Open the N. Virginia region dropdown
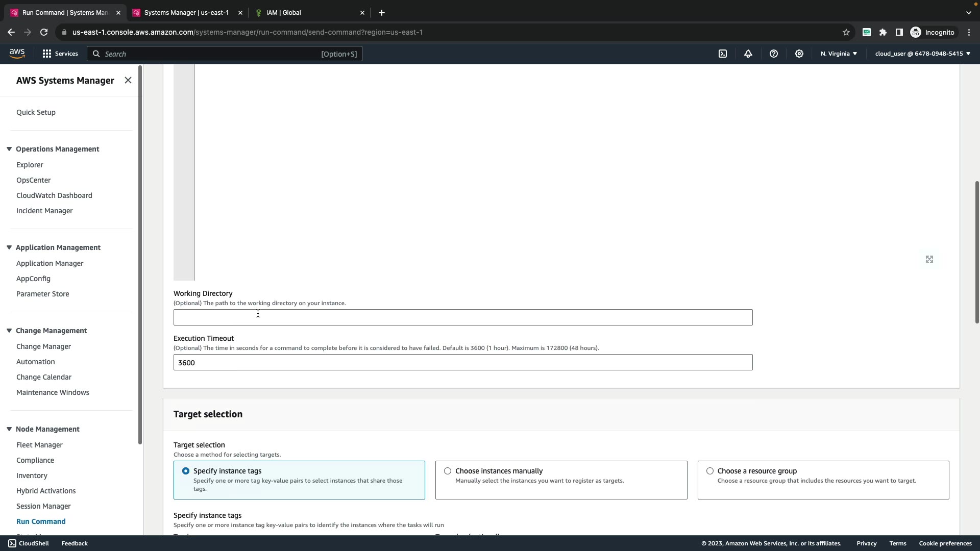 [839, 54]
